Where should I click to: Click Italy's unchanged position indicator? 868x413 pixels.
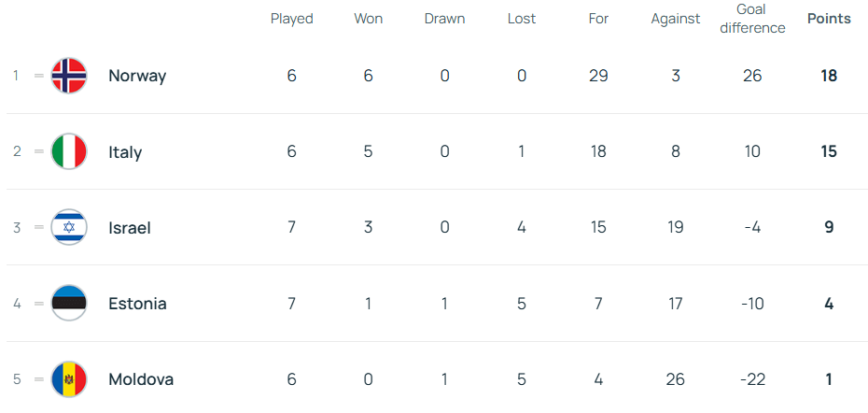tap(39, 151)
